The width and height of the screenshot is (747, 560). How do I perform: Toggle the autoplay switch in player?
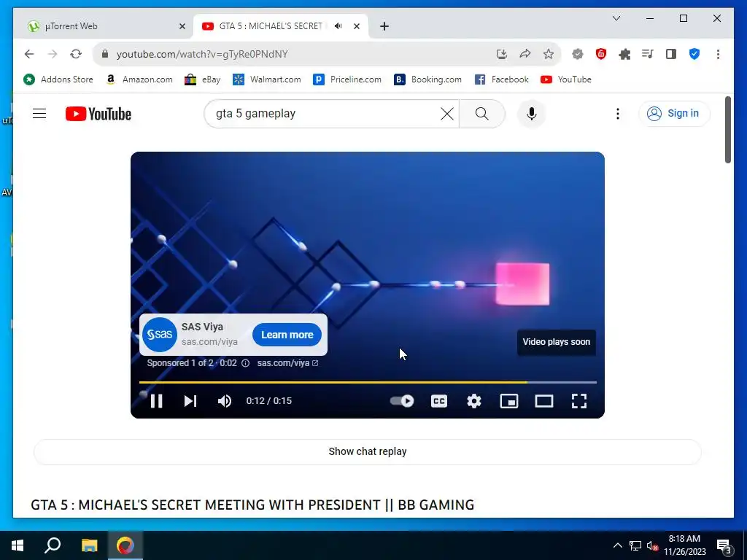coord(402,401)
